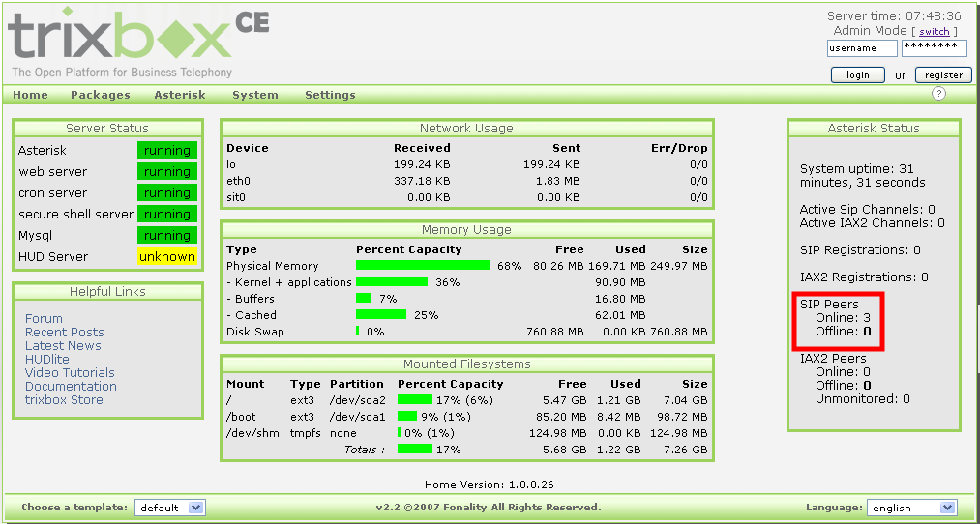Click the Server Status panel header
Screen dimensions: 980x524
[x=107, y=128]
